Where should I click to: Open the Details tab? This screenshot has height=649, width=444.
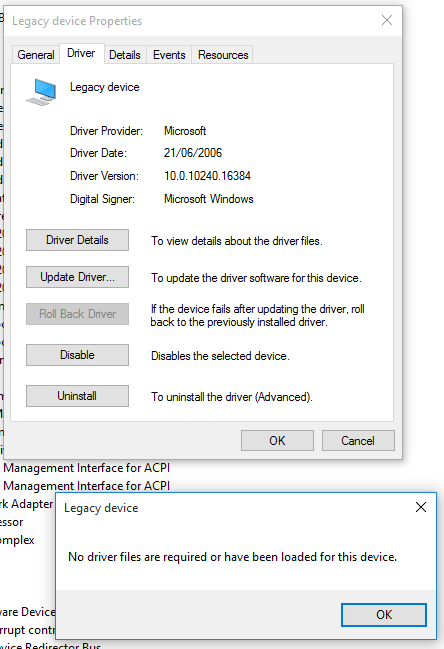(125, 55)
